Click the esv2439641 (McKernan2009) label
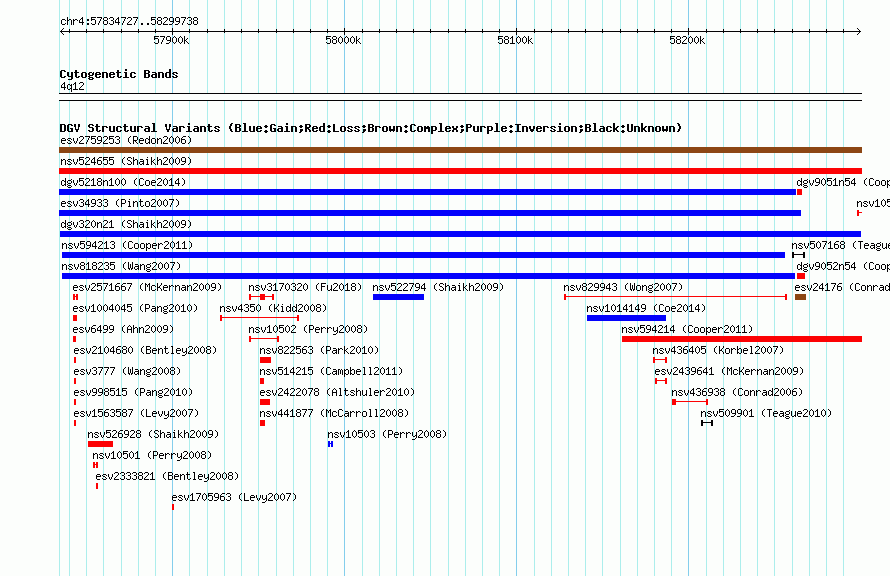 (x=729, y=371)
